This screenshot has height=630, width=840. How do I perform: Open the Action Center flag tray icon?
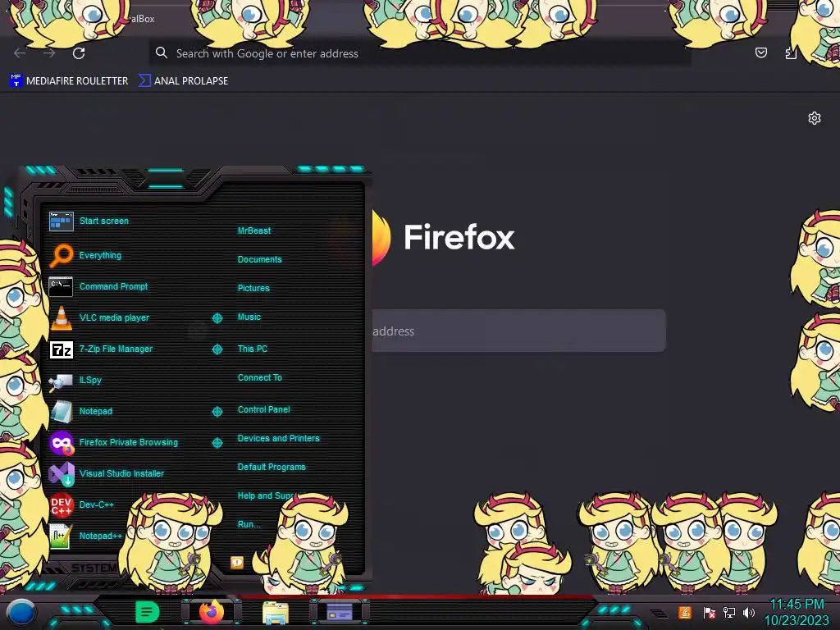point(709,612)
